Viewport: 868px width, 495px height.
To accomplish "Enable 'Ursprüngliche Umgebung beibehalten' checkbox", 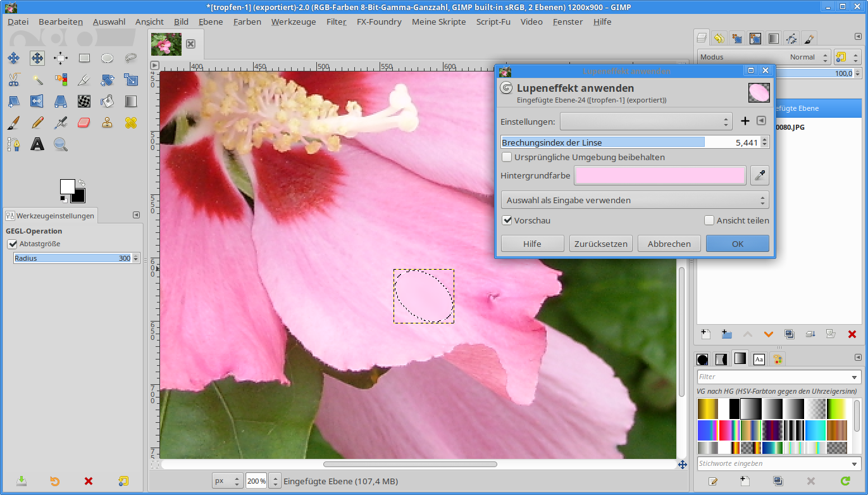I will (x=507, y=157).
